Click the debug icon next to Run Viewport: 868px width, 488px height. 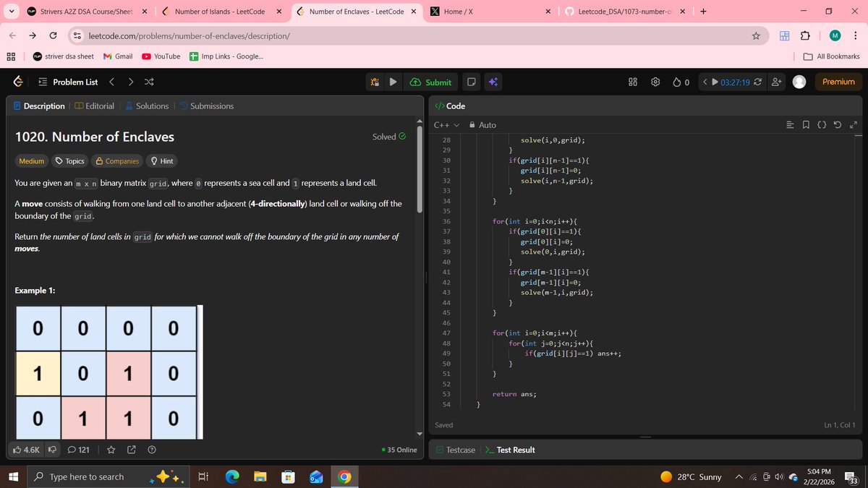coord(375,82)
